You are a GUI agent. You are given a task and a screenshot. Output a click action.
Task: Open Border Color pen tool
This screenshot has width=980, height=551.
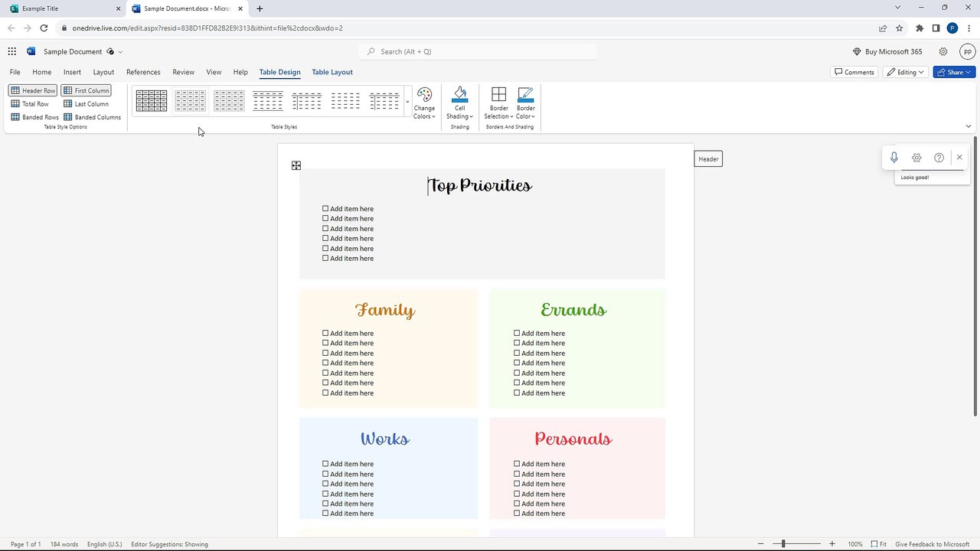[525, 95]
